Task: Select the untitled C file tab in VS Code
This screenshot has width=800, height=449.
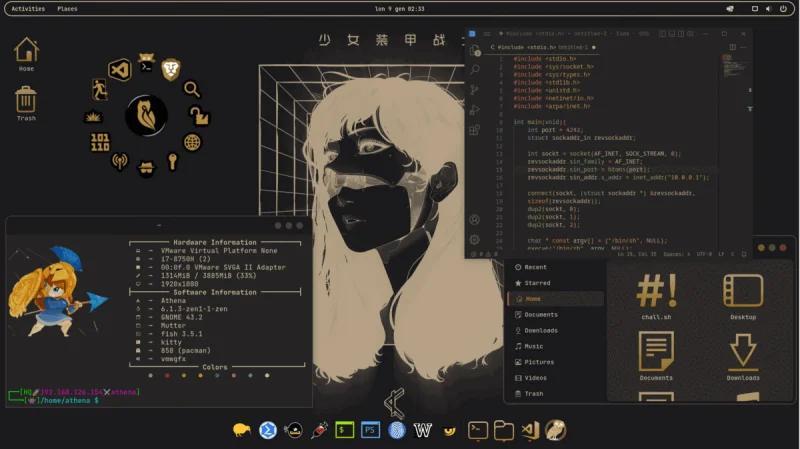Action: click(x=542, y=47)
